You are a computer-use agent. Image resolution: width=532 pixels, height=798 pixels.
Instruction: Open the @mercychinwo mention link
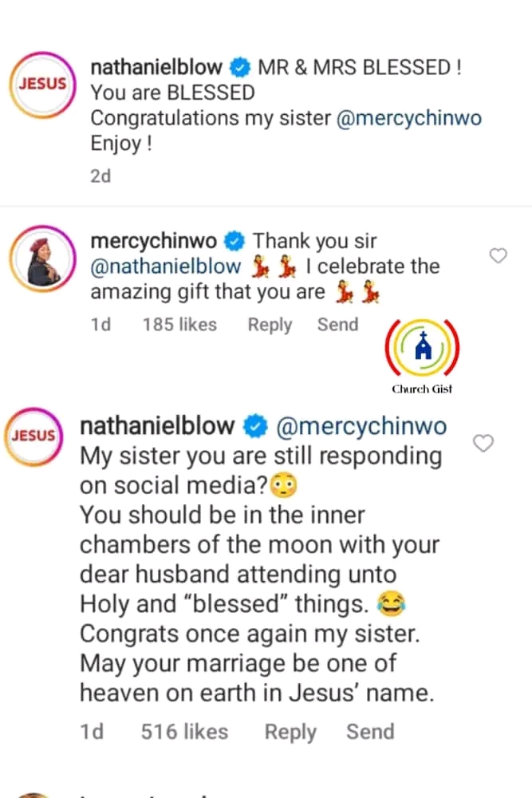pyautogui.click(x=408, y=117)
